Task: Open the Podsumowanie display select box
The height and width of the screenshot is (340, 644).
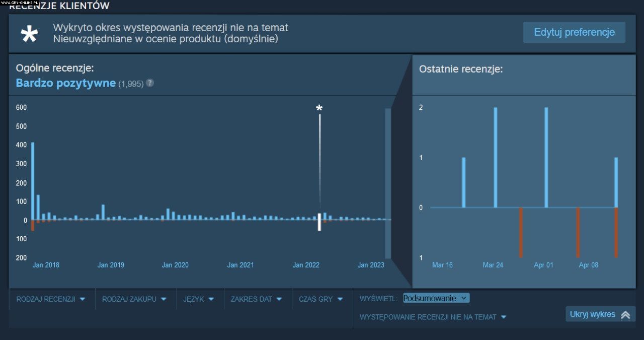Action: [436, 298]
